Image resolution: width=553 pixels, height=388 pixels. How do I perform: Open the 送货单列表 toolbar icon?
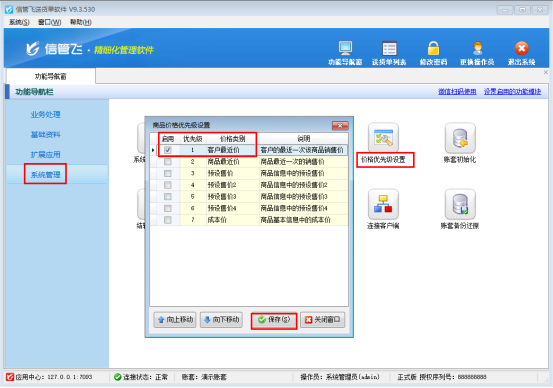click(x=389, y=48)
